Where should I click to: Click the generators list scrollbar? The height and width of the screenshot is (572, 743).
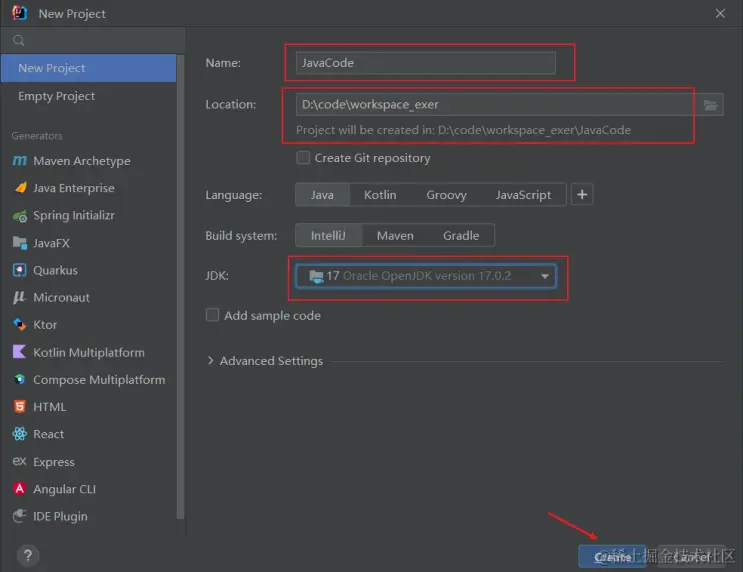point(180,287)
